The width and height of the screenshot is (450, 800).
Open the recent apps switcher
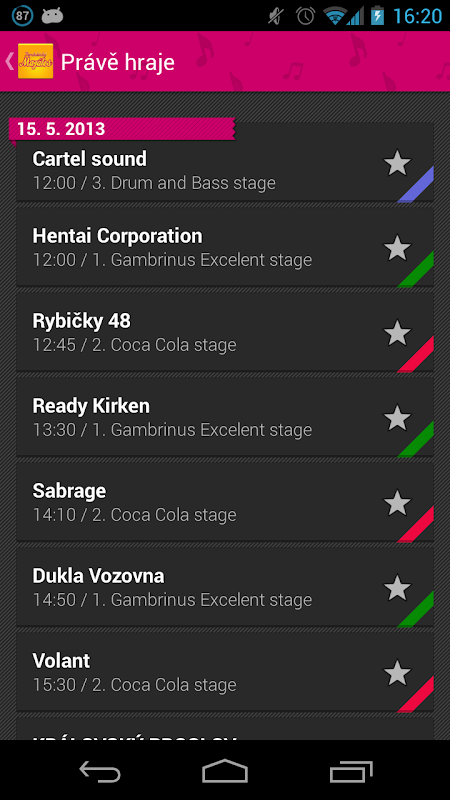click(351, 771)
